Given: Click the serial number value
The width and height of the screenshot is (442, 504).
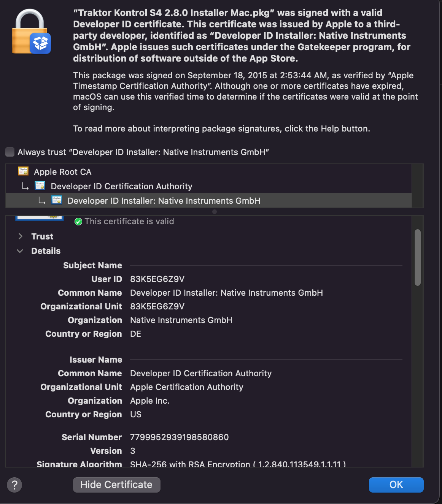Looking at the screenshot, I should (179, 437).
